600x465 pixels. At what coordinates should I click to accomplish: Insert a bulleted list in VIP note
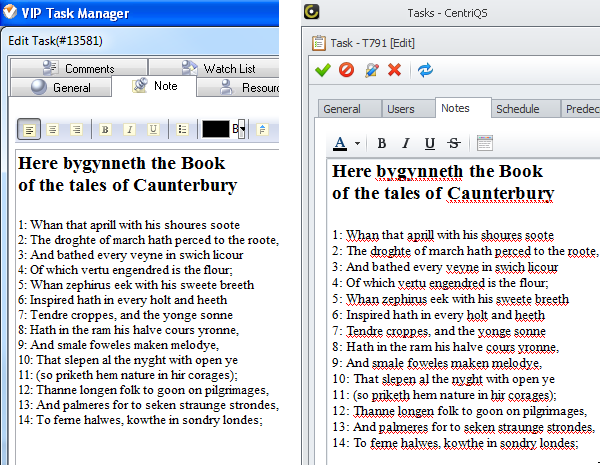tap(182, 129)
